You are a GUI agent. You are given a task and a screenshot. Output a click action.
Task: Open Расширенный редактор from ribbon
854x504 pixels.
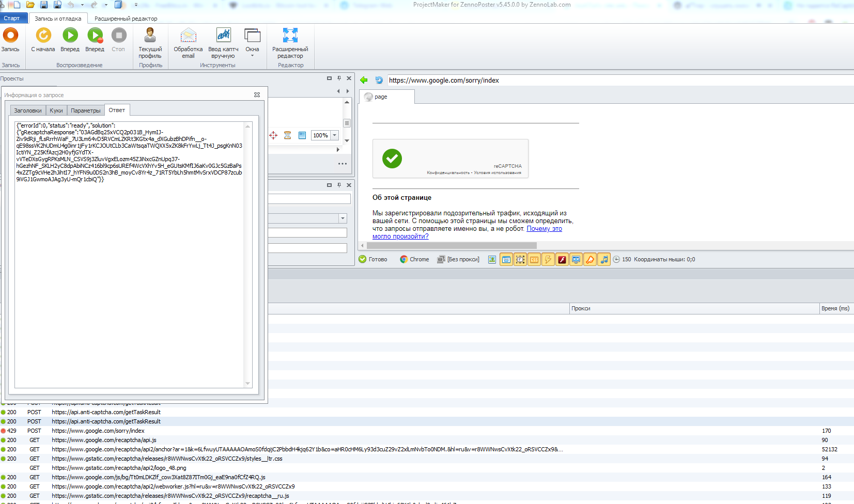pos(290,43)
